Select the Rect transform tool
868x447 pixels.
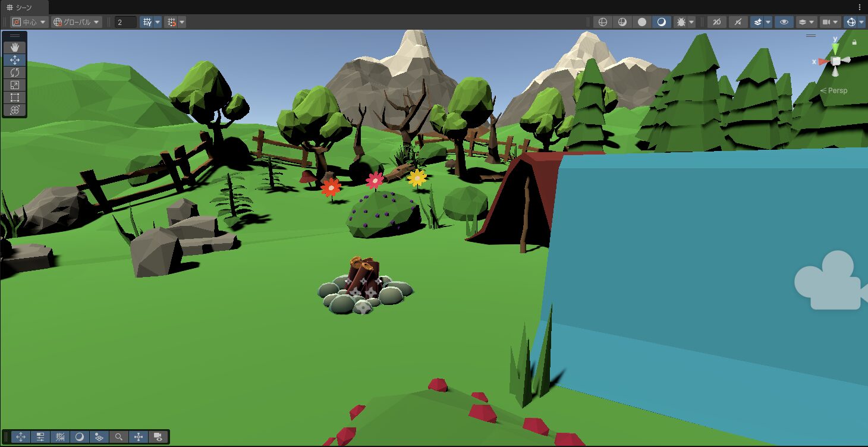(15, 97)
